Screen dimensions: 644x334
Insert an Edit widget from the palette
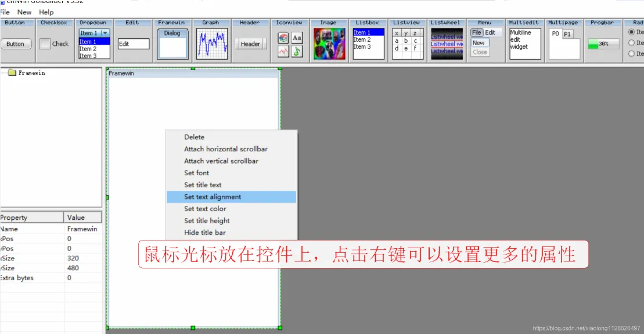point(134,44)
